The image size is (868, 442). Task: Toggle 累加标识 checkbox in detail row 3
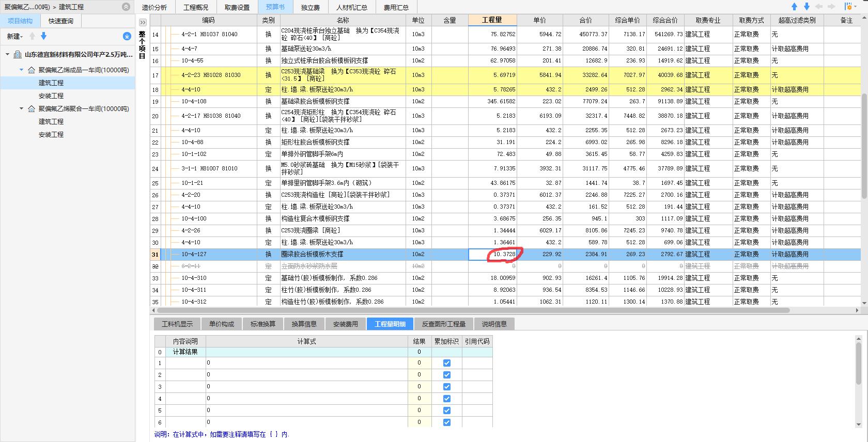tap(447, 387)
